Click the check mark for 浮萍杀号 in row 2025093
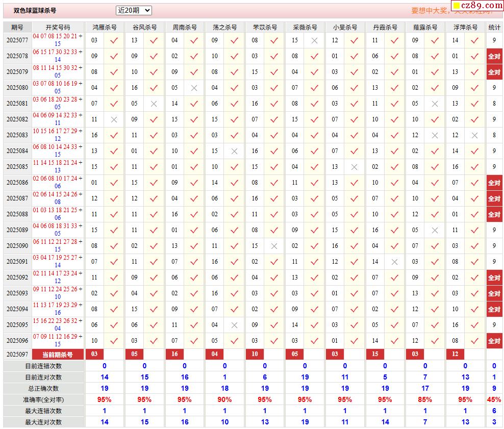 point(474,293)
